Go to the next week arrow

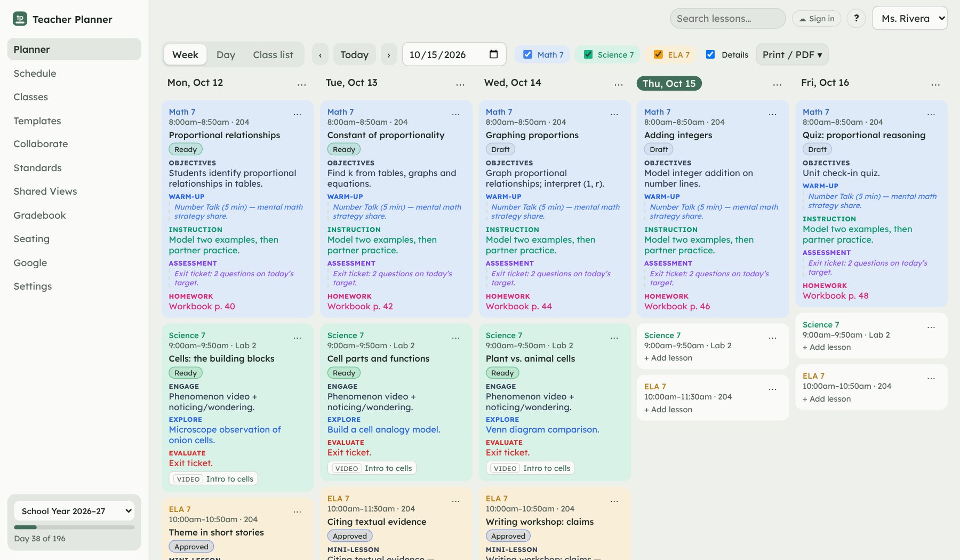point(389,54)
